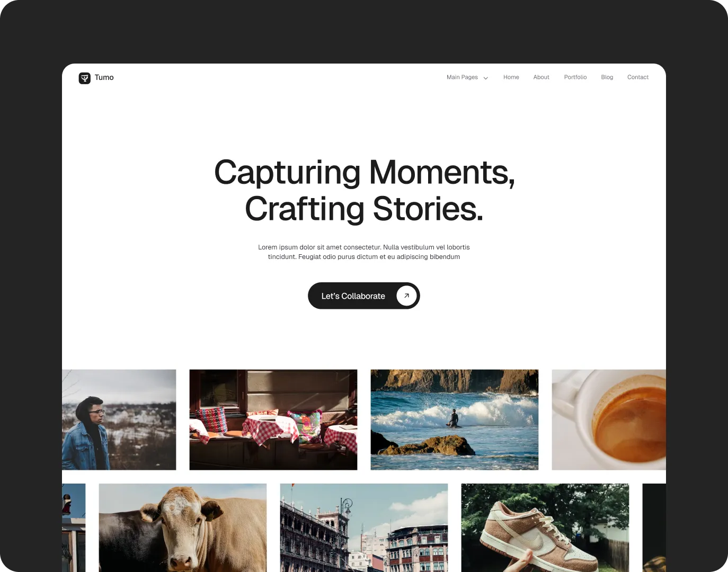The image size is (728, 572).
Task: Click the Tumo logo icon
Action: (85, 78)
